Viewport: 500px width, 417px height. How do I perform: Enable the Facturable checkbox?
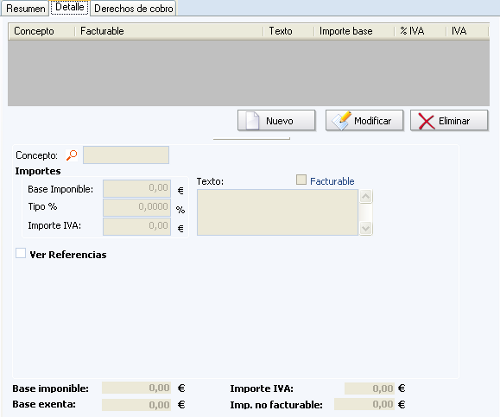tap(301, 180)
